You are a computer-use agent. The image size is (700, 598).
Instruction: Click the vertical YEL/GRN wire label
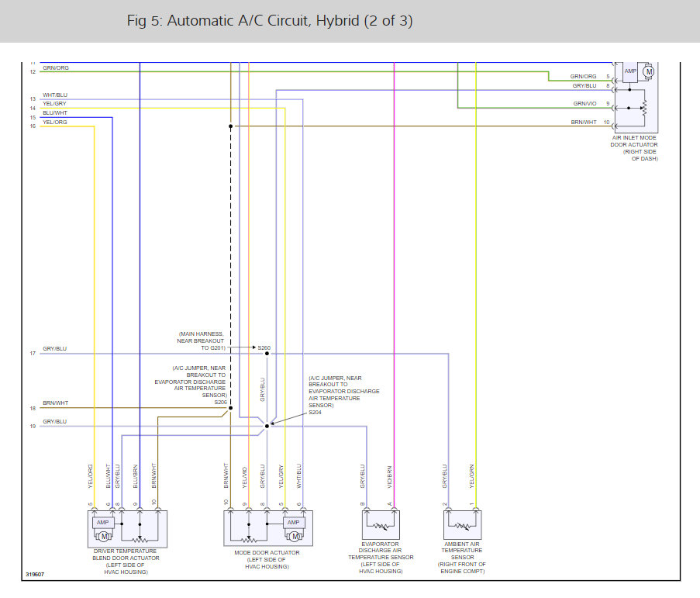[472, 476]
